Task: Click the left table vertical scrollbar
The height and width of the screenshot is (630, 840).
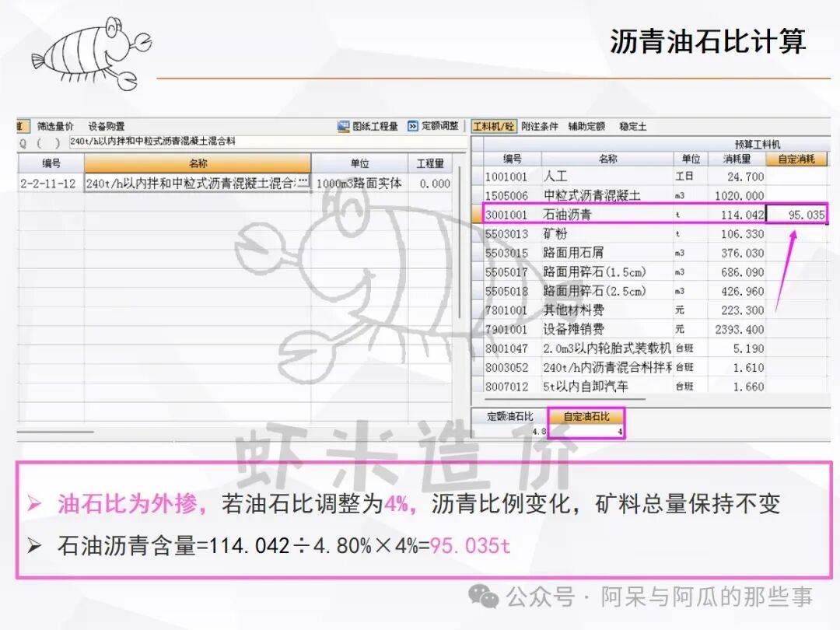Action: pos(460,243)
